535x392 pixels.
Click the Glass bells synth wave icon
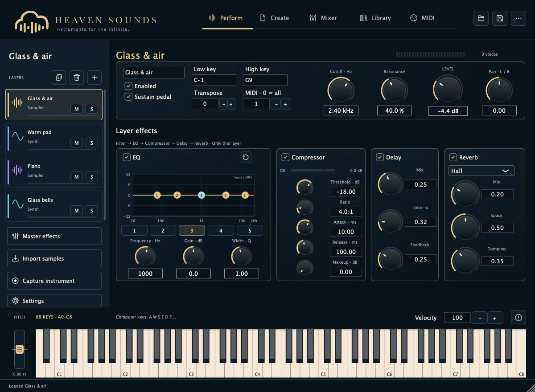18,204
